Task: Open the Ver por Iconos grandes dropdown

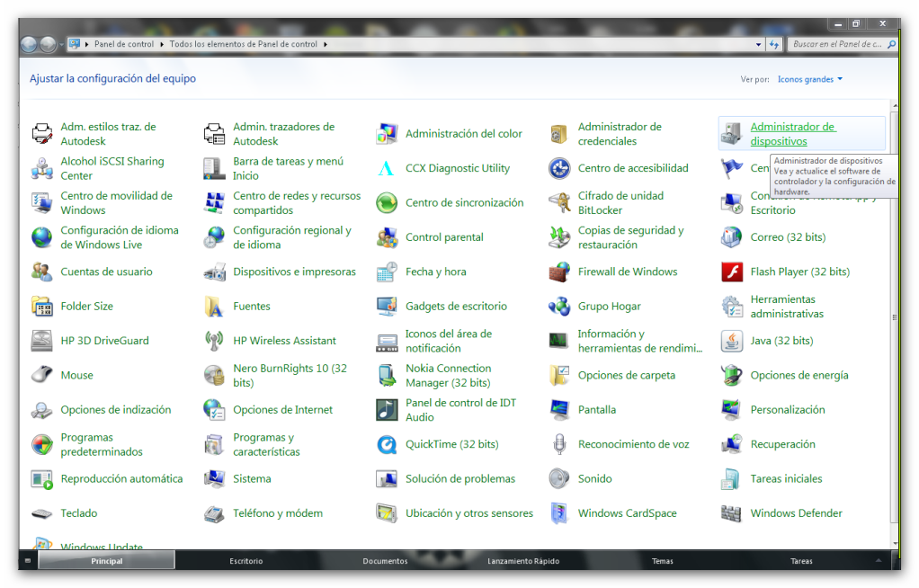Action: pos(809,79)
